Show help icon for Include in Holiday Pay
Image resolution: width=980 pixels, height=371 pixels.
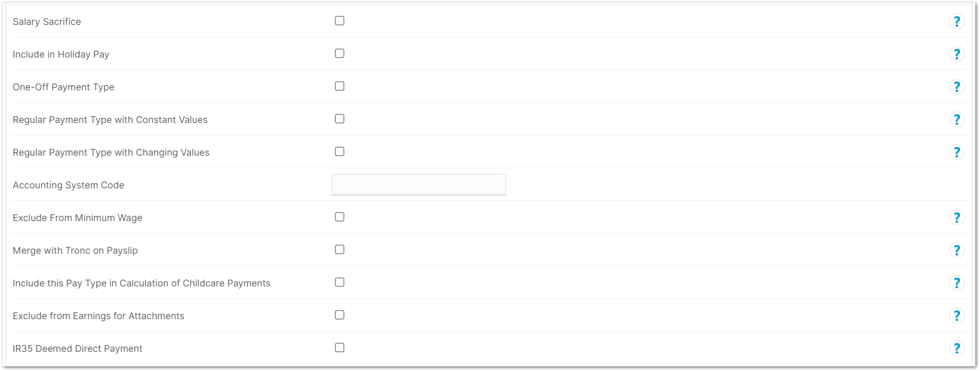click(x=957, y=54)
